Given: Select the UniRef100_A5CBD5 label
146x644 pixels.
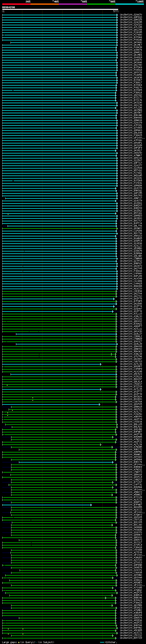Looking at the screenshot, I should pyautogui.click(x=131, y=631).
